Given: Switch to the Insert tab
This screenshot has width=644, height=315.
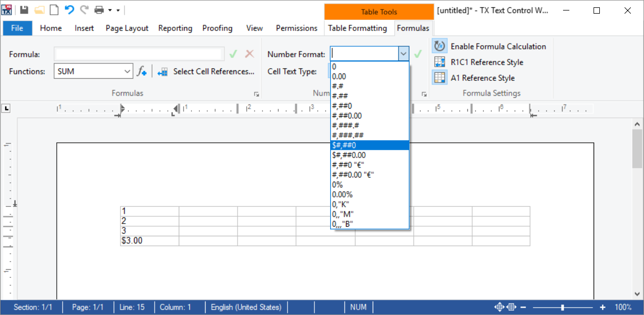Looking at the screenshot, I should click(x=84, y=28).
